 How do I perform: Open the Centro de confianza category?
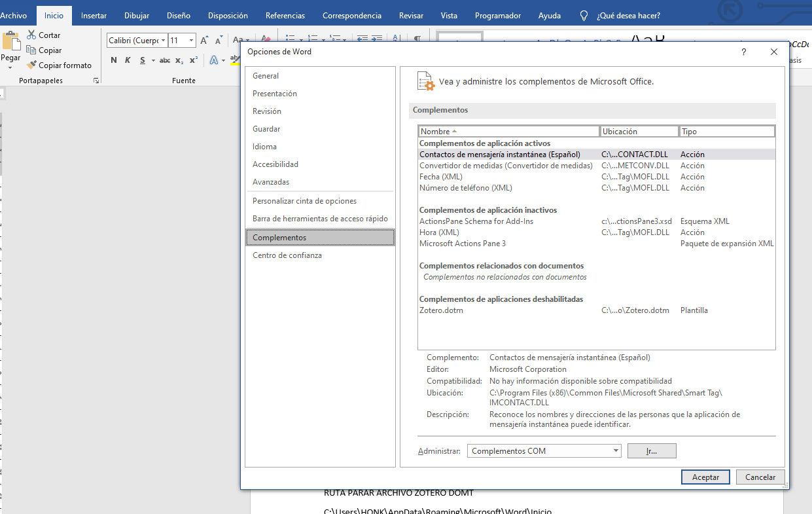320,255
